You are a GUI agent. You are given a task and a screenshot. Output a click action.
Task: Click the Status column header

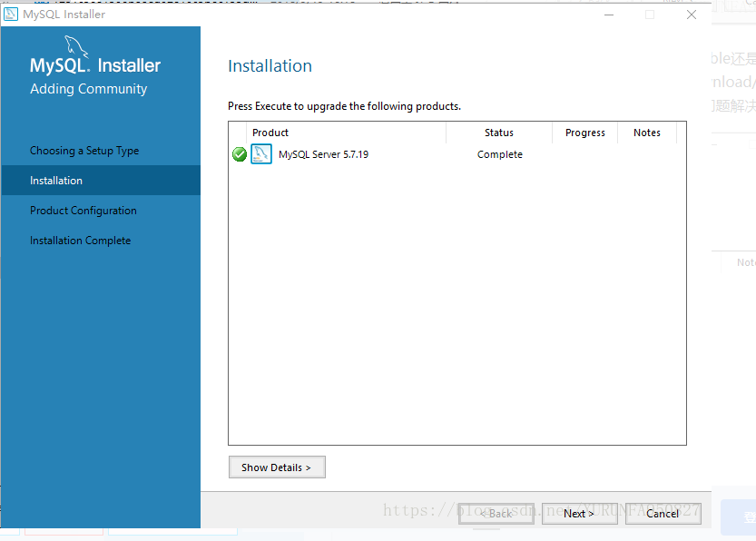point(499,133)
